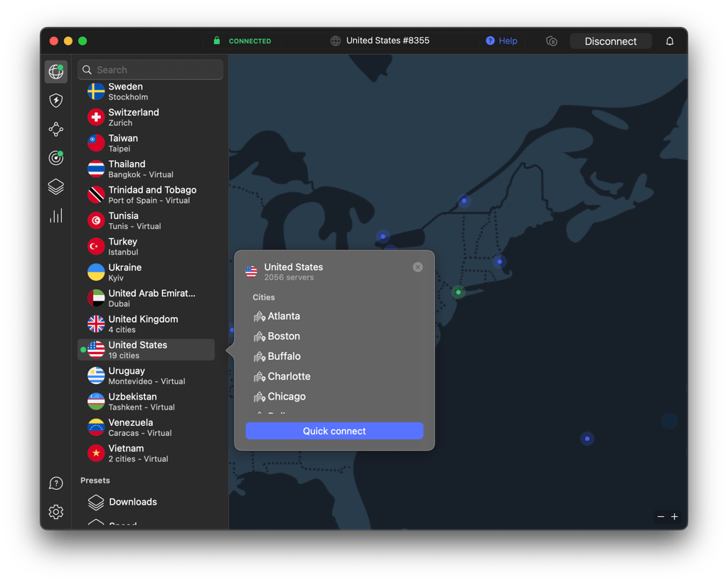
Task: Click the Ukraine flag icon
Action: click(x=96, y=272)
